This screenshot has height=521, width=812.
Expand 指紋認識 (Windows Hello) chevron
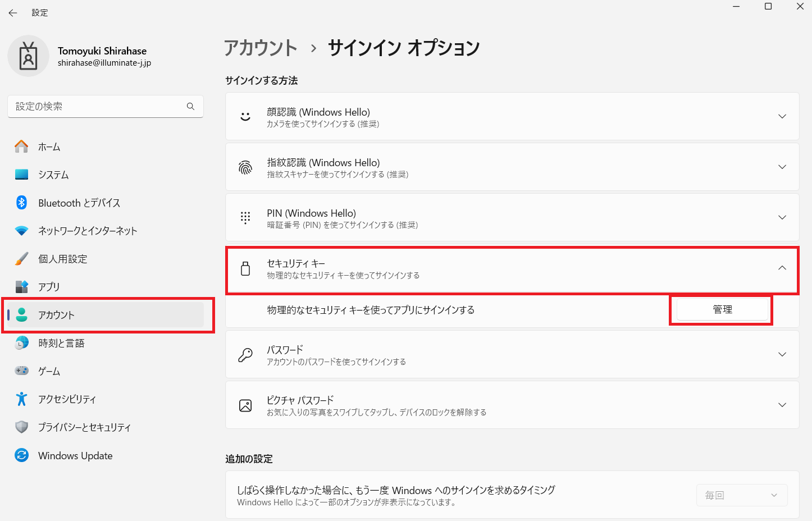point(782,167)
